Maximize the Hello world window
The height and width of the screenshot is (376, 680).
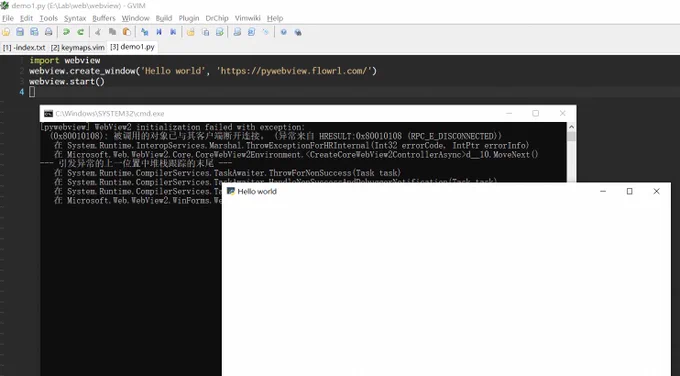tap(630, 191)
